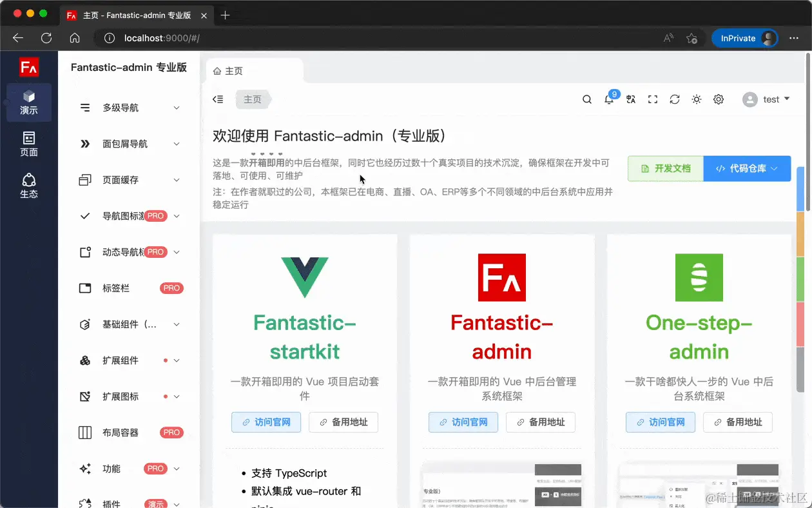812x508 pixels.
Task: Click the browser address bar URL
Action: [162, 38]
